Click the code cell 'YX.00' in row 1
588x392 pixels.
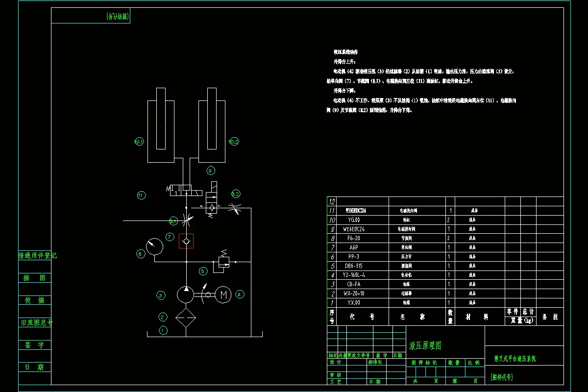(354, 303)
